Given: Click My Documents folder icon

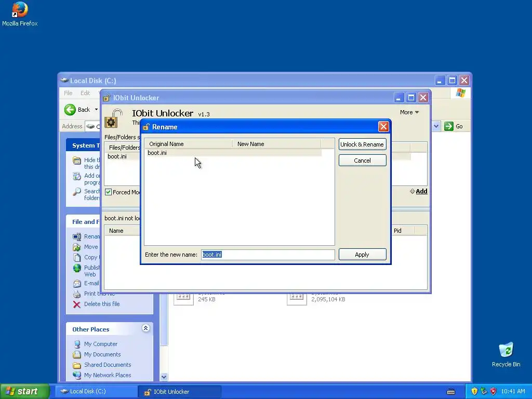Looking at the screenshot, I should 77,354.
